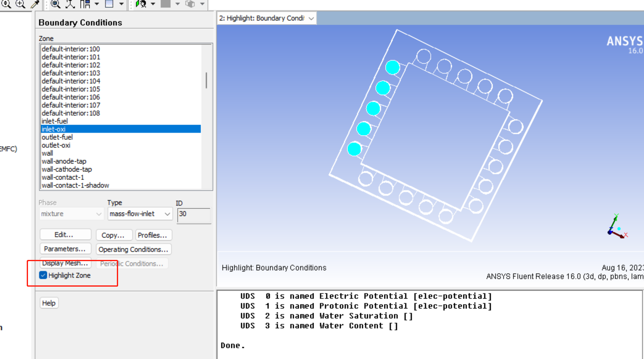The width and height of the screenshot is (644, 359).
Task: Select wall-anode-tap zone in list
Action: pos(64,161)
